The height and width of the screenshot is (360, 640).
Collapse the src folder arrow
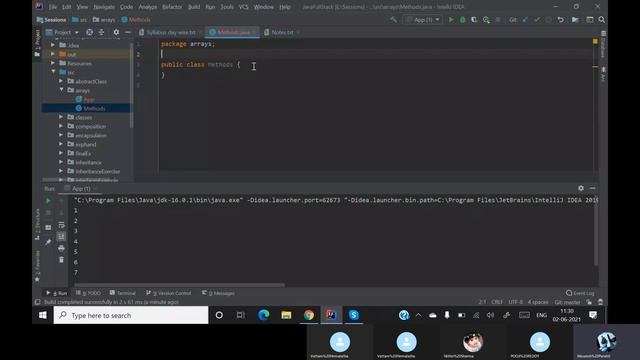pos(53,72)
